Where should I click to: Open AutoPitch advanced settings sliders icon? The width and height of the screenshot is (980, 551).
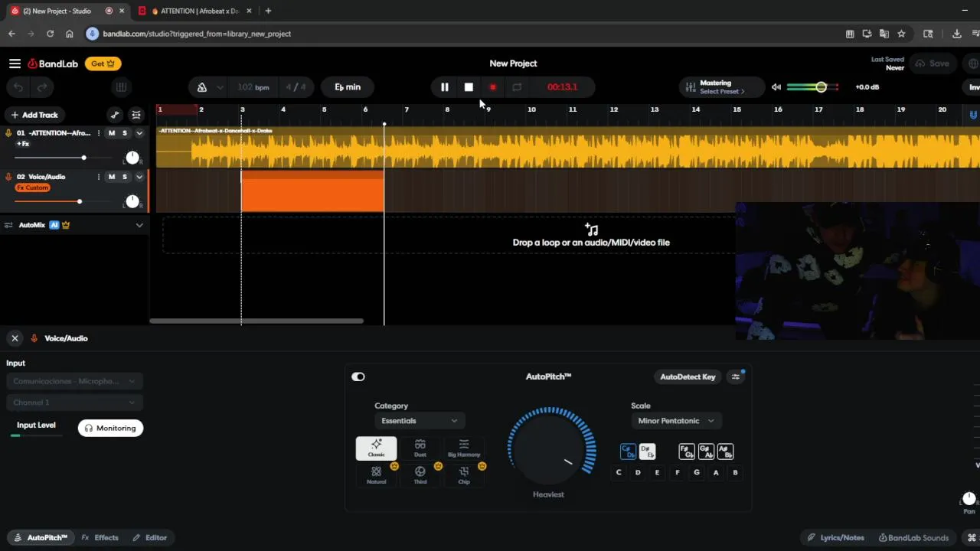coord(736,377)
